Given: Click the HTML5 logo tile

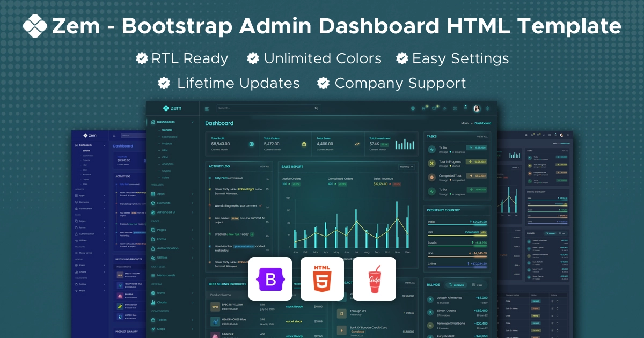Looking at the screenshot, I should coord(322,279).
